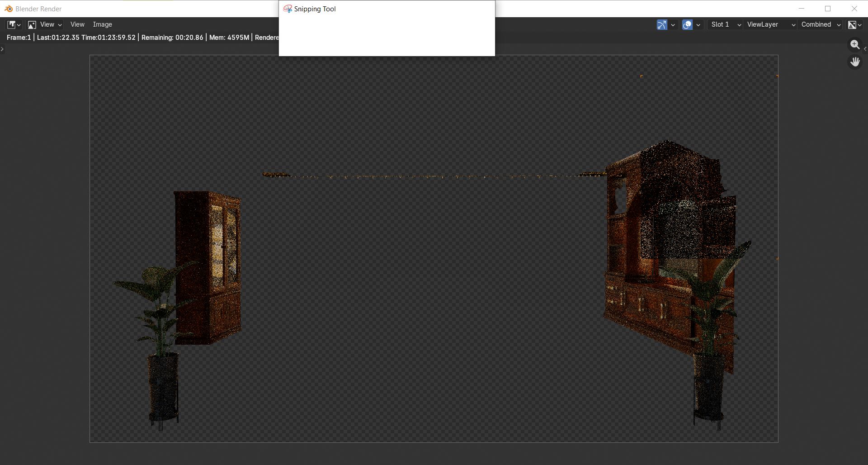This screenshot has width=868, height=465.
Task: Close the Blender Render window
Action: tap(854, 9)
